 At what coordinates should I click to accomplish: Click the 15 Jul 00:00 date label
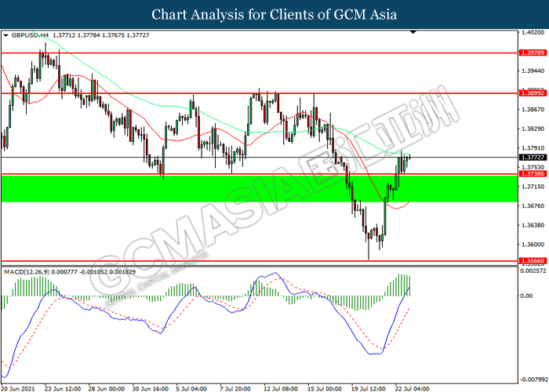[325, 389]
